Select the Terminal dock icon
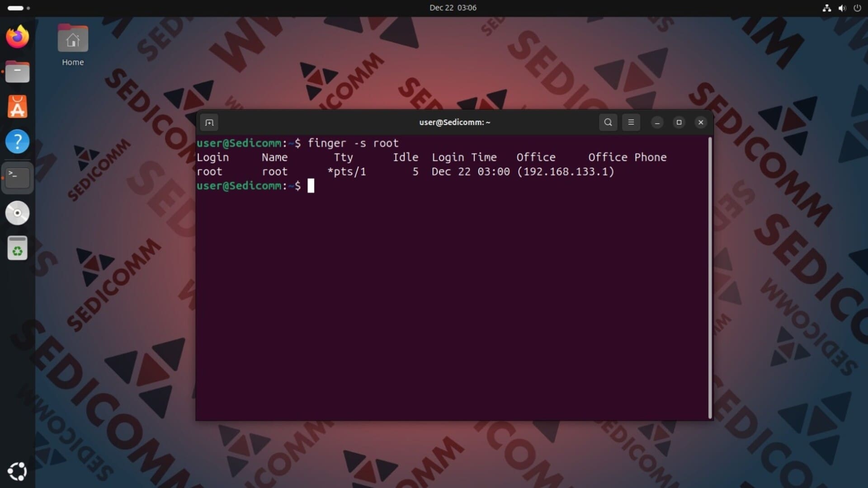Viewport: 868px width, 488px height. (x=18, y=178)
